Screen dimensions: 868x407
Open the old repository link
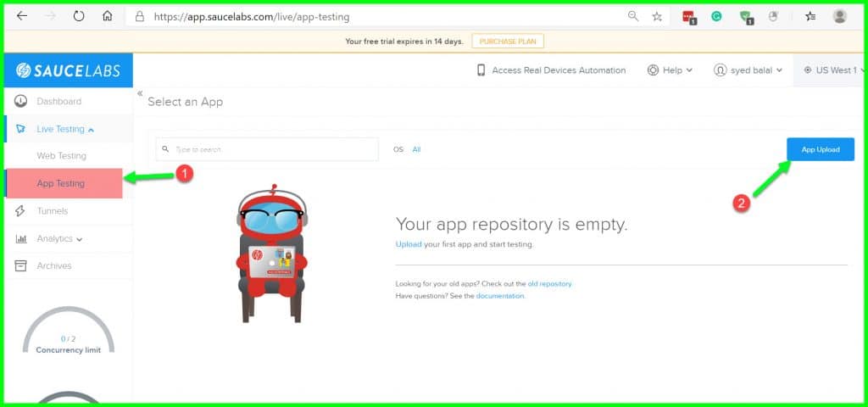click(549, 283)
